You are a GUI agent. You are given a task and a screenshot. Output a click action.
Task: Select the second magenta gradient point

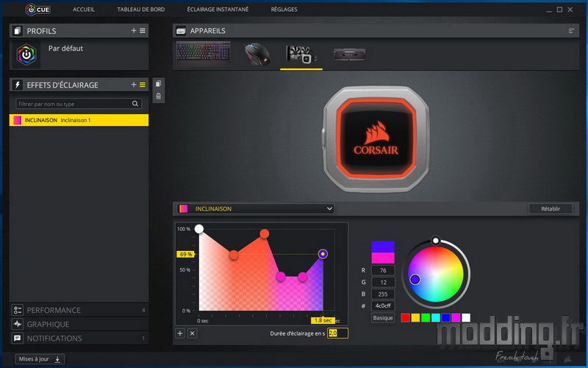[x=303, y=277]
